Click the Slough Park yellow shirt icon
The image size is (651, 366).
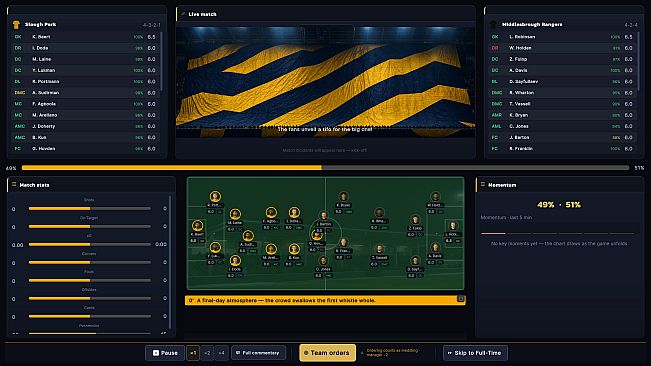(16, 25)
